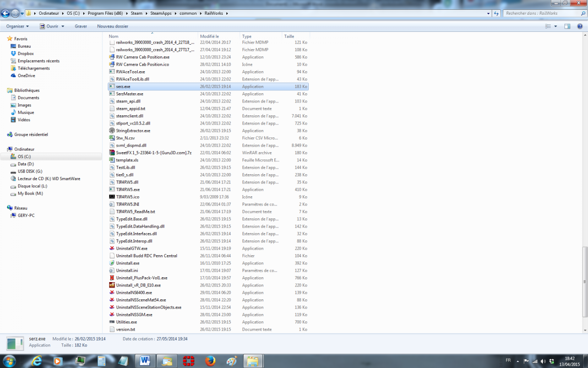Select steam_api.dll file

pyautogui.click(x=128, y=101)
